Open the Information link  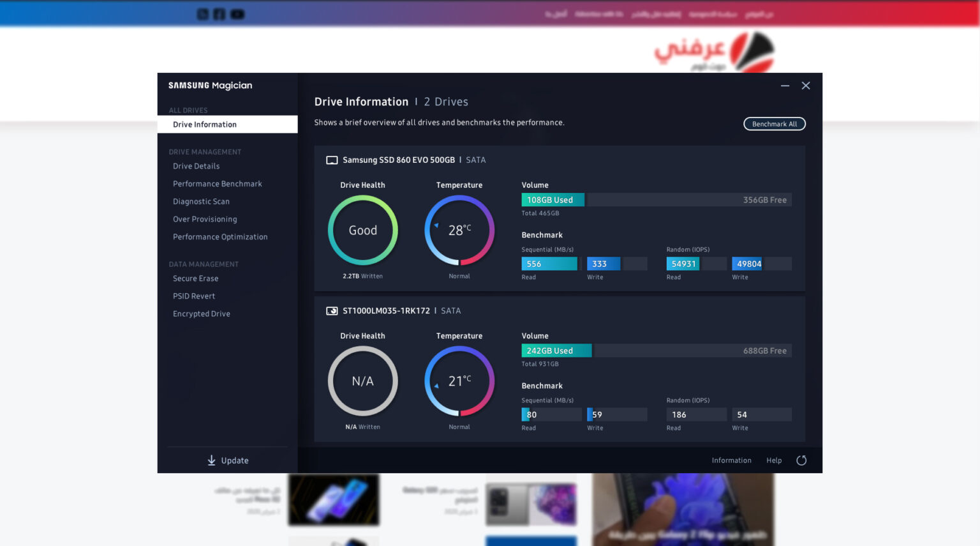(731, 460)
